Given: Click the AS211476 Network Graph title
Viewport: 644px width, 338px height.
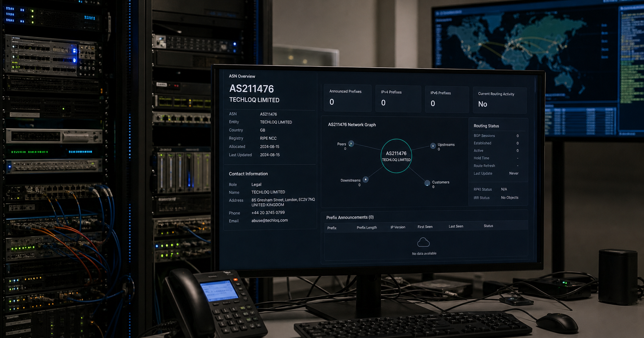Looking at the screenshot, I should [x=352, y=125].
